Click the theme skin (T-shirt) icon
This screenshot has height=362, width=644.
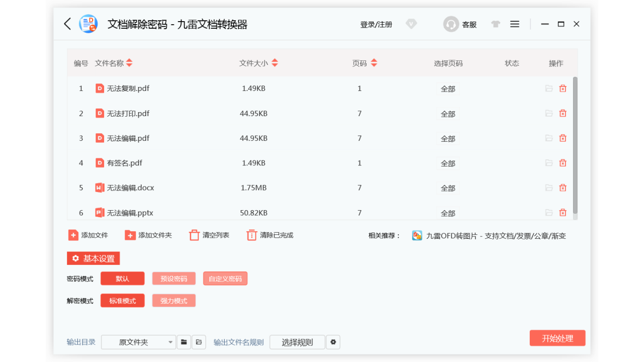pyautogui.click(x=495, y=24)
